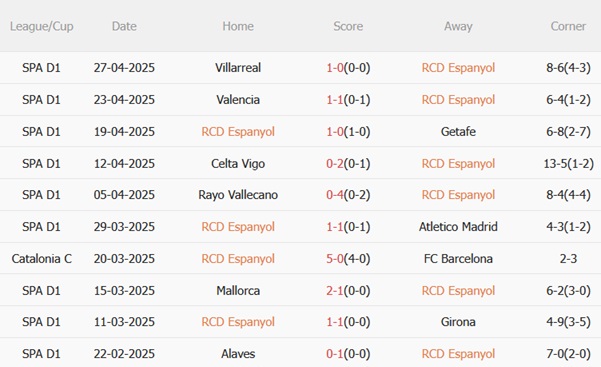Click the Villarreal home team name
Screen dimensions: 601x367
(238, 68)
